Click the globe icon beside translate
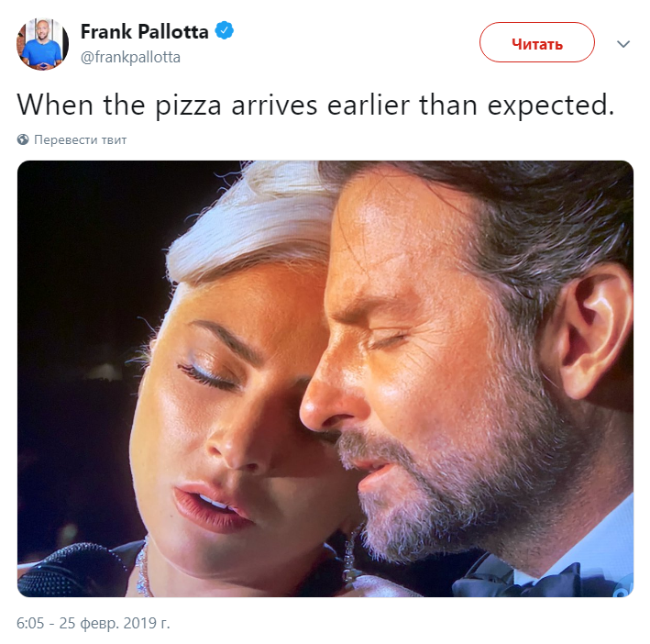650x644 pixels. pos(23,139)
